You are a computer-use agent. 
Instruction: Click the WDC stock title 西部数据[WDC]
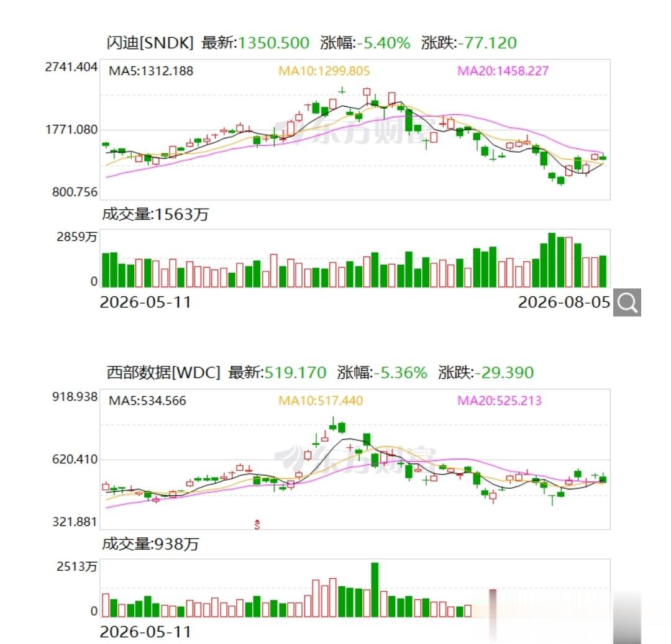pos(163,373)
